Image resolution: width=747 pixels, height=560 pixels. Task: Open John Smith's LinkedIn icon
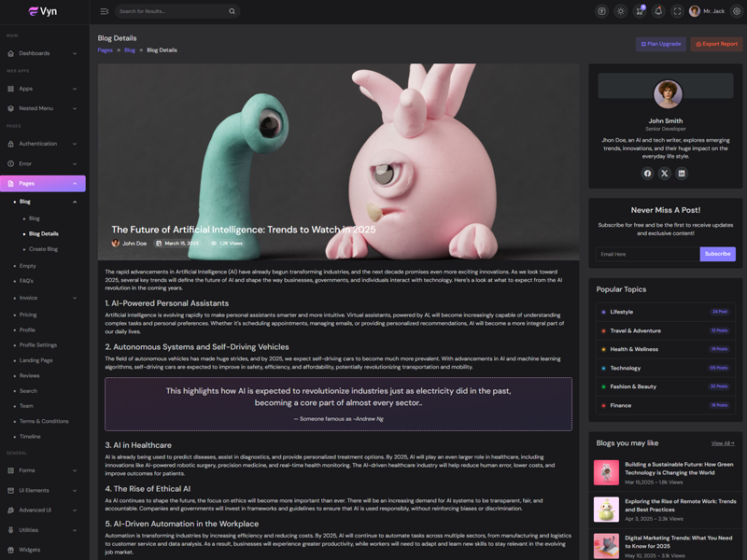click(682, 174)
